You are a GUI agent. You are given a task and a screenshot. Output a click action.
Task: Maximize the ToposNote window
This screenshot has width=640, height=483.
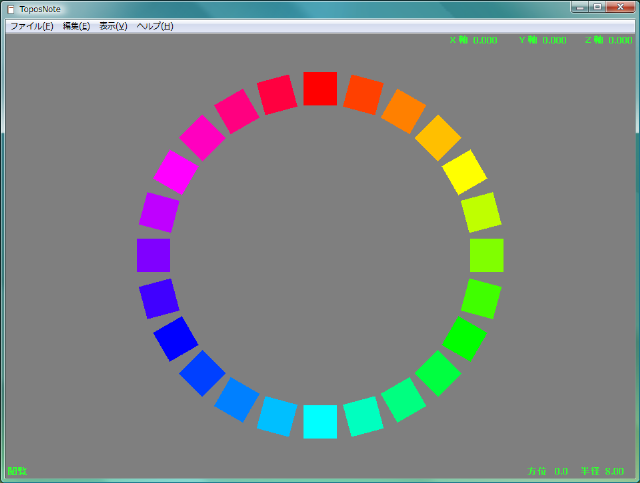coord(597,7)
